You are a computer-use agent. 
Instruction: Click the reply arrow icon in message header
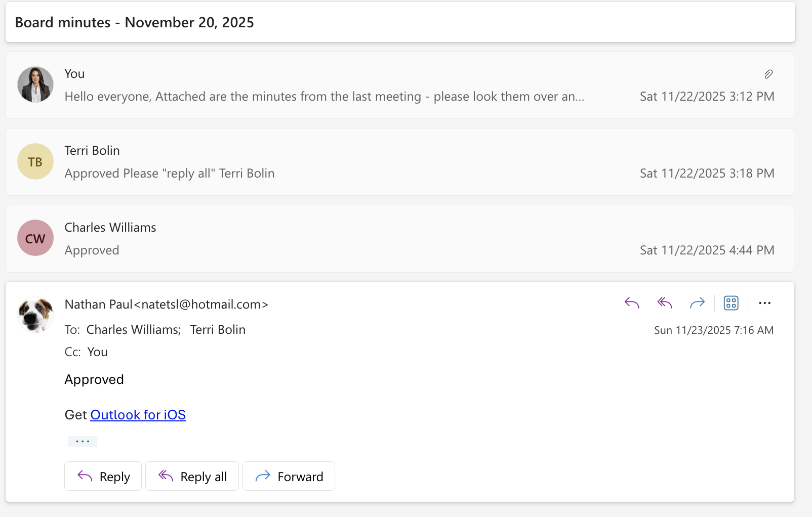tap(632, 303)
